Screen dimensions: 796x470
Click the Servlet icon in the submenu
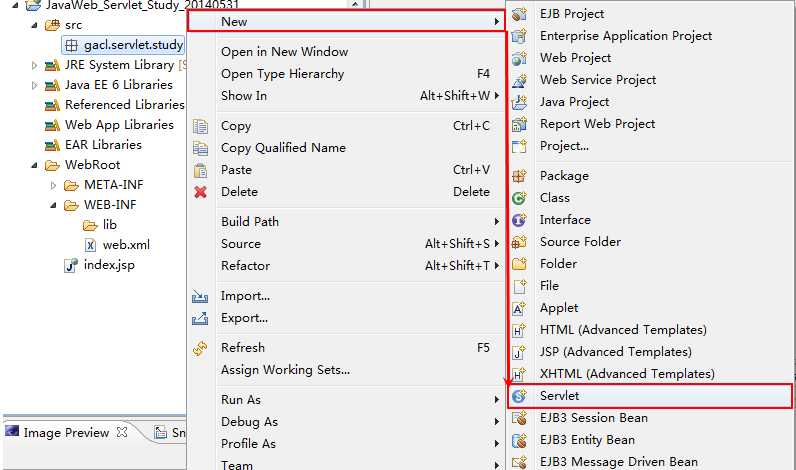click(519, 396)
